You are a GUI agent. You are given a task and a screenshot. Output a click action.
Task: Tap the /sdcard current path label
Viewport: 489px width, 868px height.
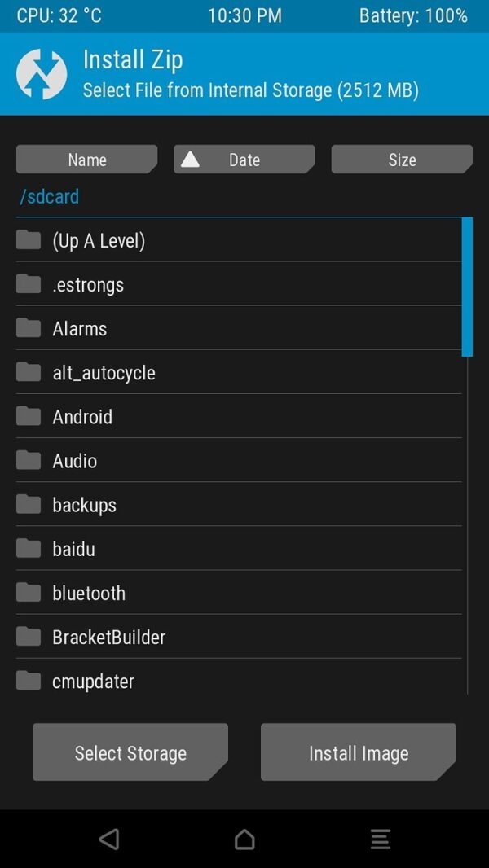pos(50,196)
